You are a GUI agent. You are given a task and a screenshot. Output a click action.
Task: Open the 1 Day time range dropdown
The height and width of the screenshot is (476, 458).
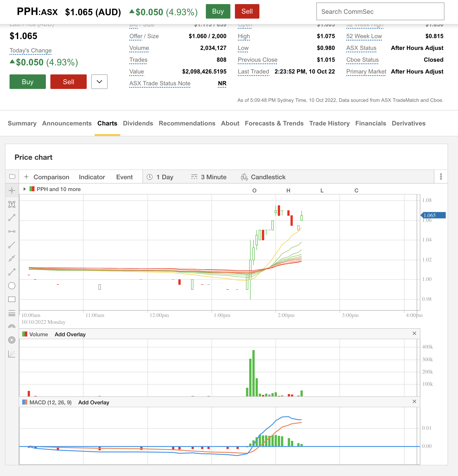160,177
